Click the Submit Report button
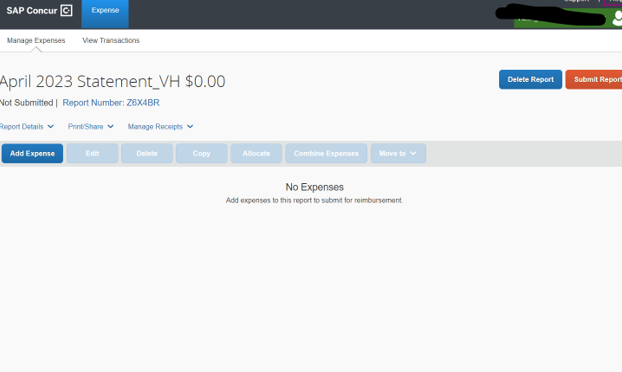This screenshot has height=372, width=622. (594, 80)
